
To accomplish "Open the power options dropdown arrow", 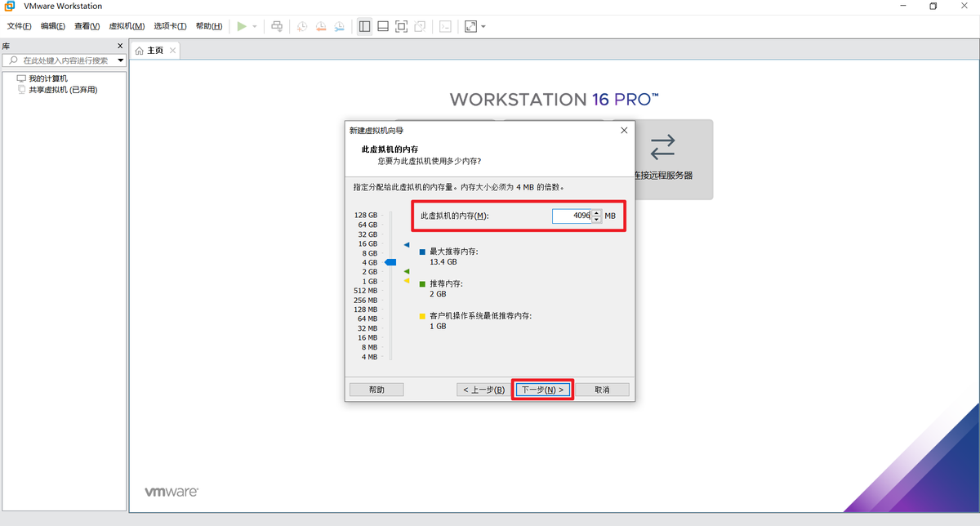I will click(255, 26).
